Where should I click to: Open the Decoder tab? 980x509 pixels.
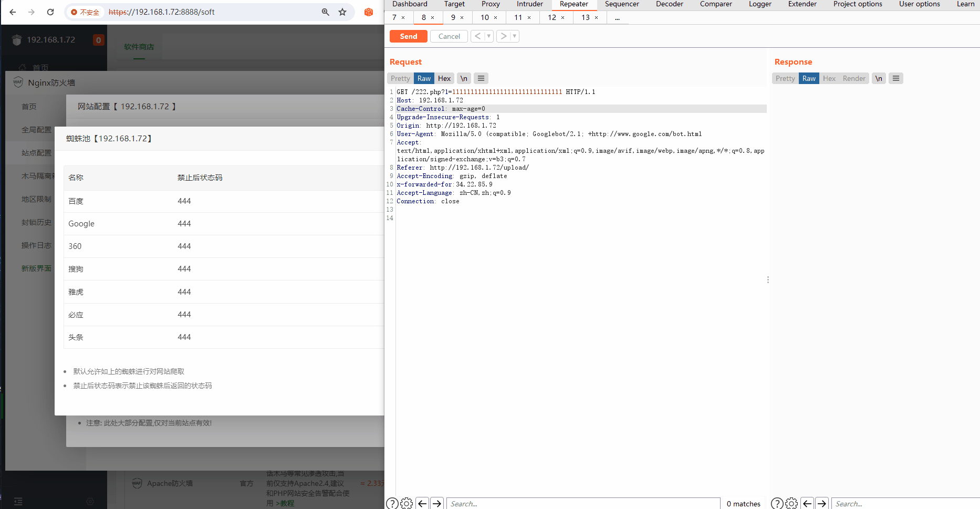coord(670,4)
